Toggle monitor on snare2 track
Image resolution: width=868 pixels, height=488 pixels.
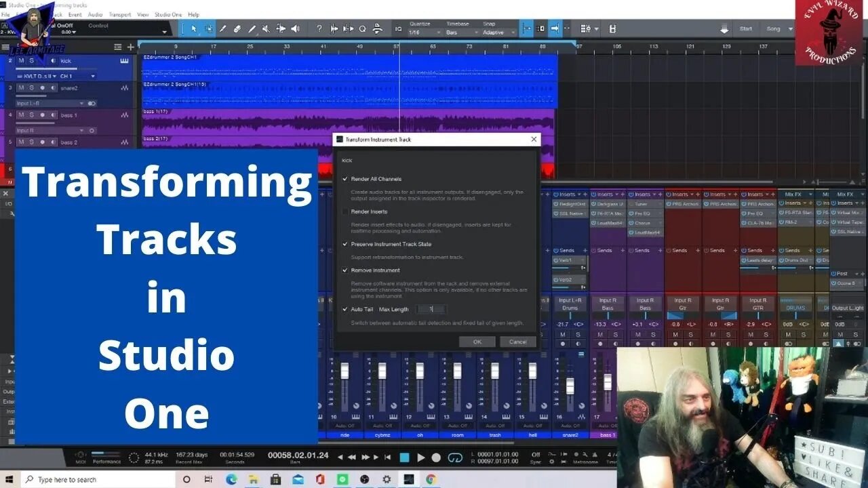point(53,87)
